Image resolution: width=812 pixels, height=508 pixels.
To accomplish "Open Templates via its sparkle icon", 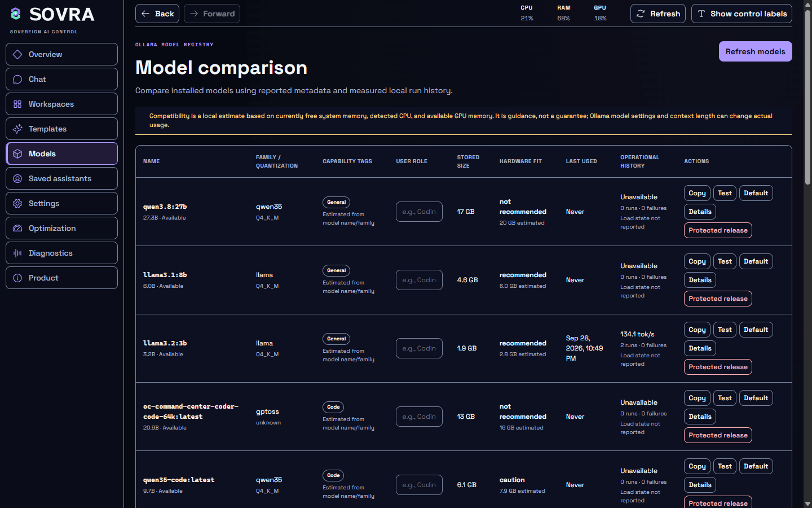I will pos(17,129).
